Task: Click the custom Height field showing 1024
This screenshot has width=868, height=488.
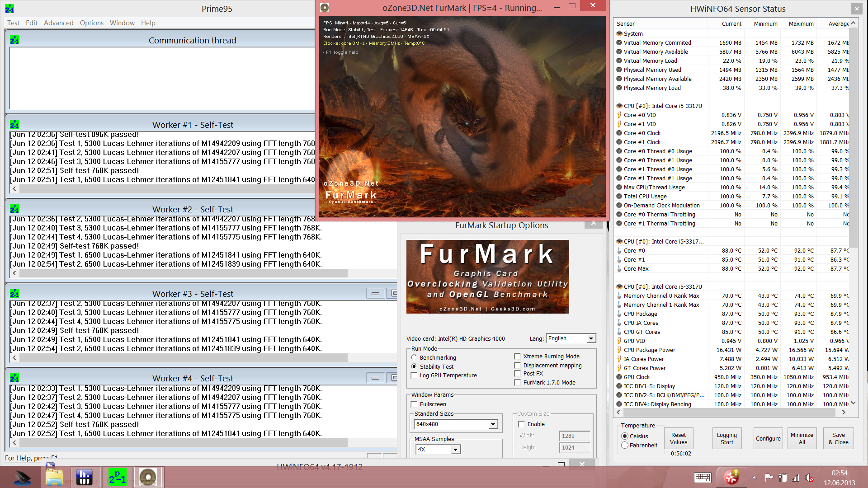Action: pyautogui.click(x=575, y=447)
